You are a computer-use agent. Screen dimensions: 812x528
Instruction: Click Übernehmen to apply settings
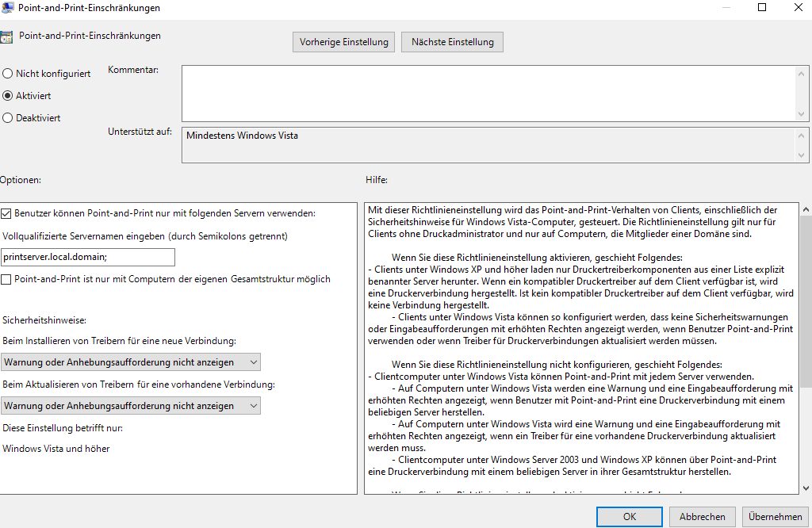click(776, 517)
